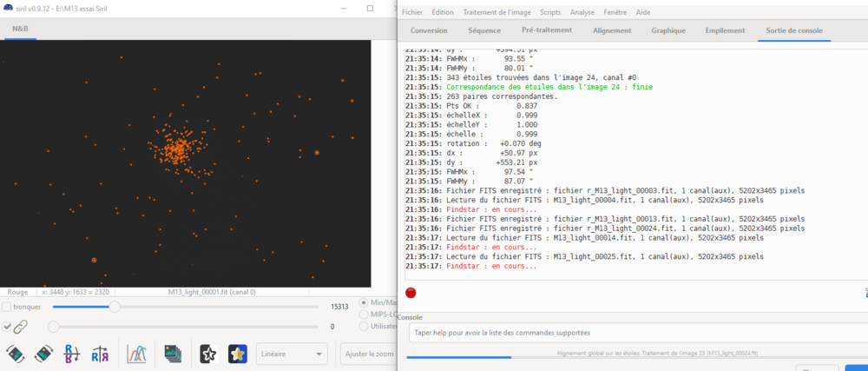
Task: Flip image vertically (R mirror icon)
Action: coord(72,354)
